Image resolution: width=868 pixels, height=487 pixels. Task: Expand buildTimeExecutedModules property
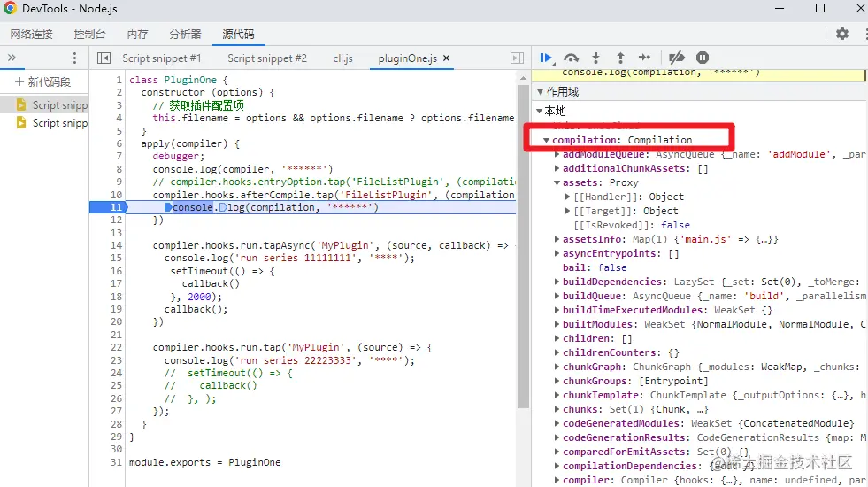(x=557, y=310)
